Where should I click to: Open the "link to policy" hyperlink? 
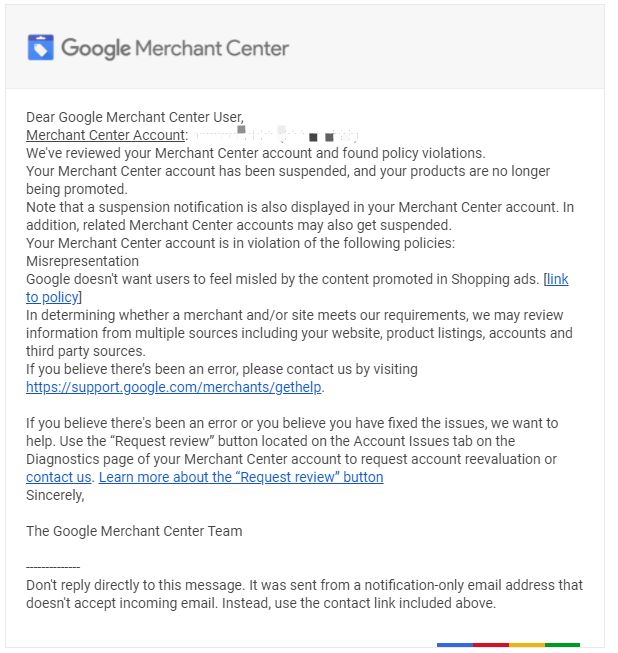(x=557, y=279)
